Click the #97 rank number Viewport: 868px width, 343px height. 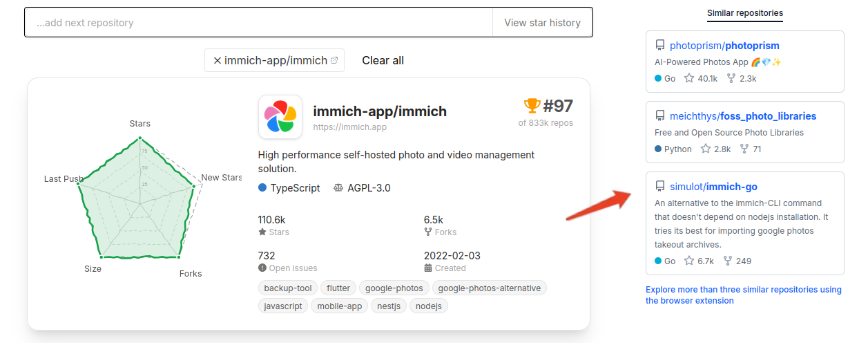(558, 106)
